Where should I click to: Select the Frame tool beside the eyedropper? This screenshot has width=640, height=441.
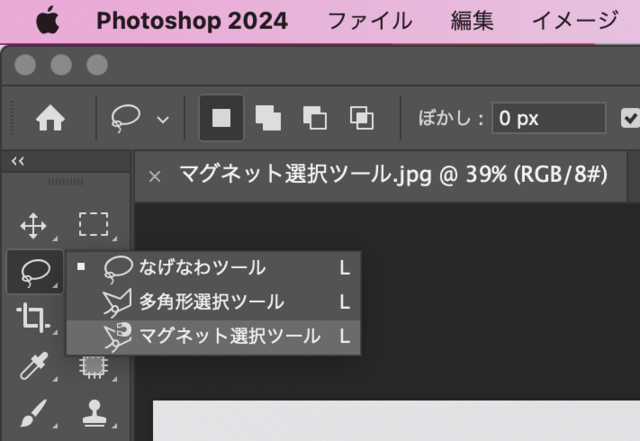(x=93, y=366)
